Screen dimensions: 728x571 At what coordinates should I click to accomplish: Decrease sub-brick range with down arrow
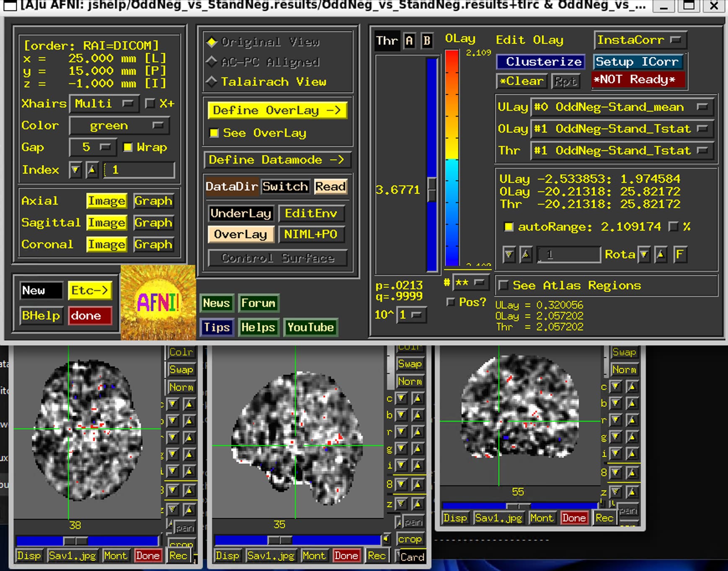pyautogui.click(x=509, y=254)
